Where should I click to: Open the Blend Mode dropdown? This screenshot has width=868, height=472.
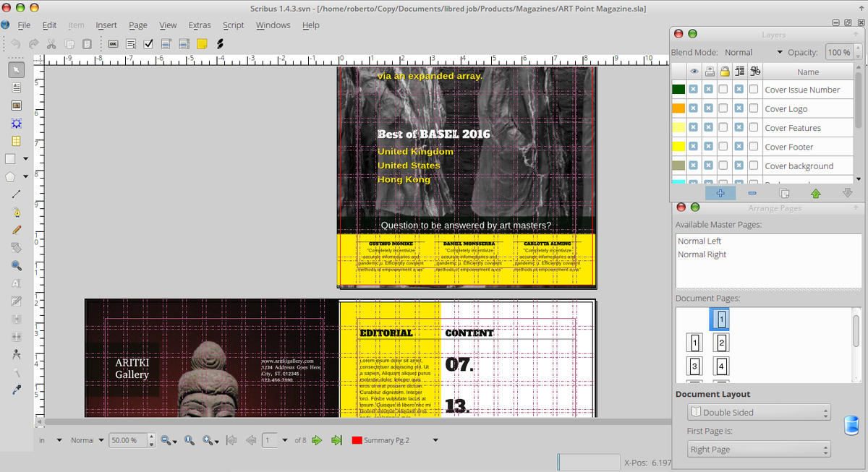[752, 52]
